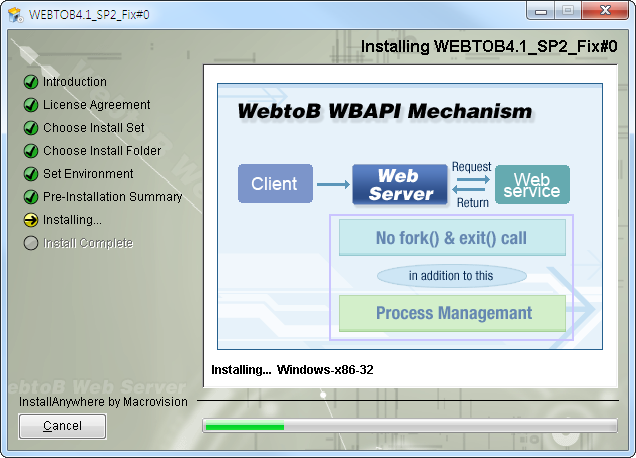
Task: Select the Set Environment step label
Action: pos(88,174)
